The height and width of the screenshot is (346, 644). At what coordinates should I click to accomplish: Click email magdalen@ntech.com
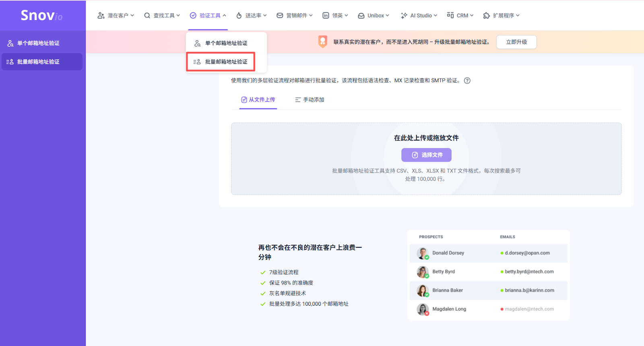click(x=529, y=309)
